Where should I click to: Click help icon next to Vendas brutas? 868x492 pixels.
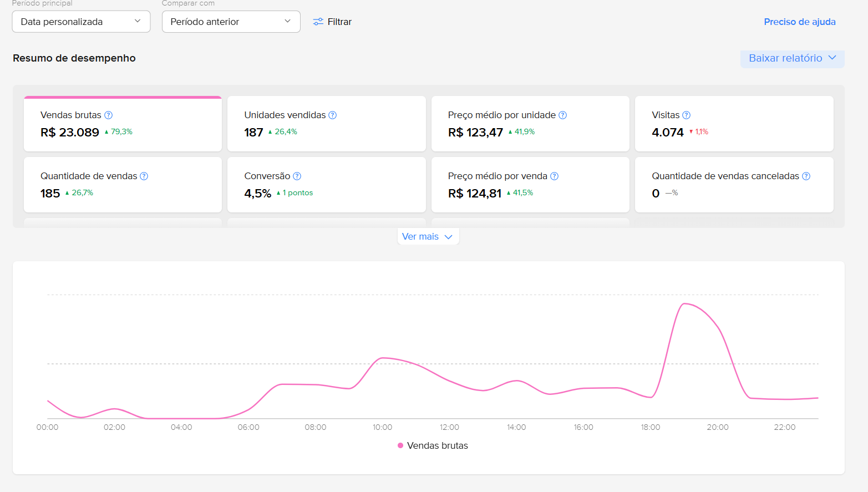pos(109,115)
